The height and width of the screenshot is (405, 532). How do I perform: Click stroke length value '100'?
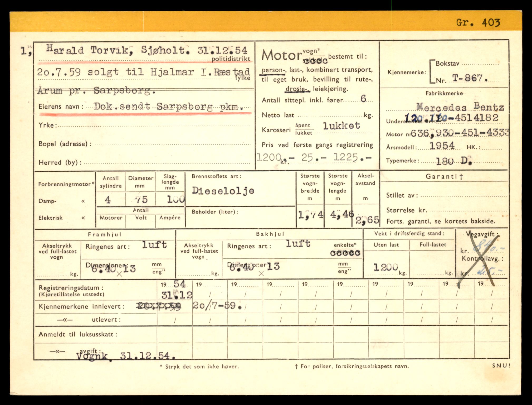[x=176, y=199]
